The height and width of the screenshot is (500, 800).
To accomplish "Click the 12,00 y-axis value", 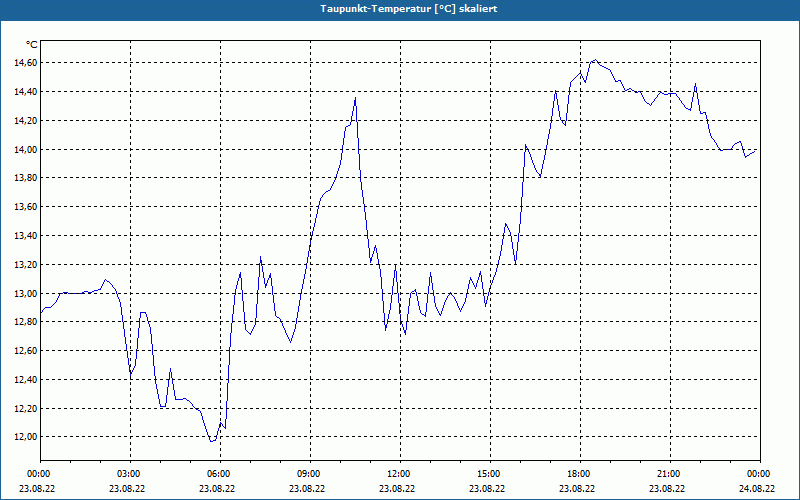I will 26,437.
